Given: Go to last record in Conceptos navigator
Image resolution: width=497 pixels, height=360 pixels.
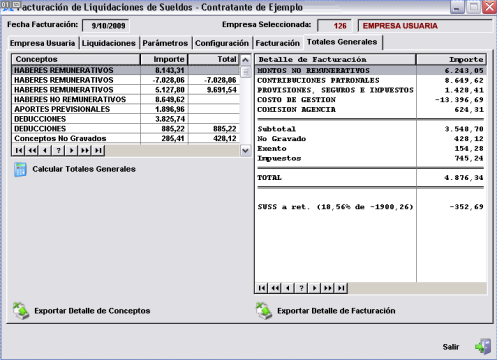Looking at the screenshot, I should point(98,150).
